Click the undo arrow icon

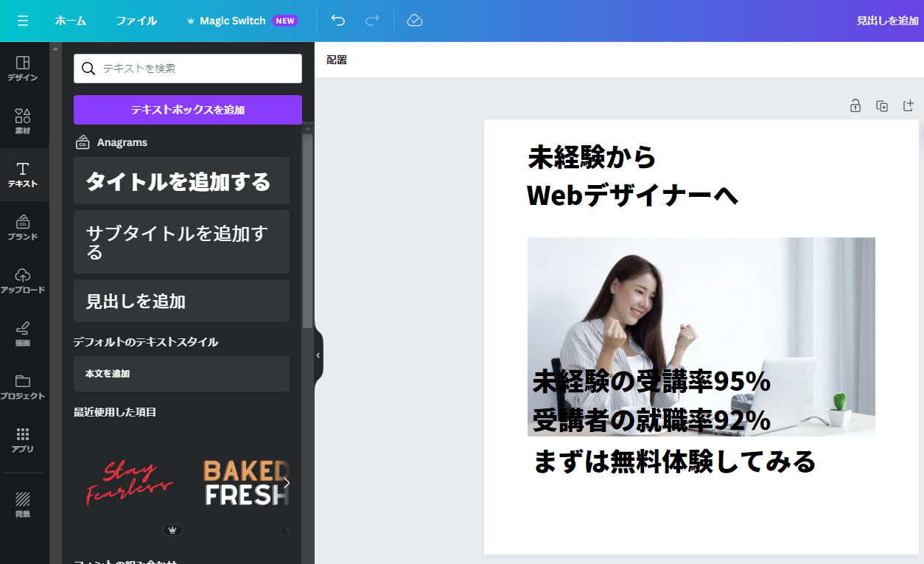point(338,21)
